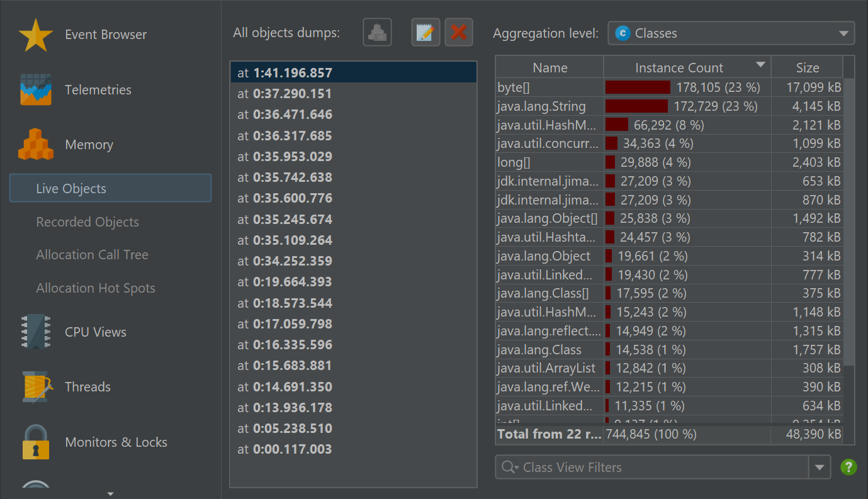The height and width of the screenshot is (499, 868).
Task: Sort table by Size column header
Action: (x=807, y=68)
